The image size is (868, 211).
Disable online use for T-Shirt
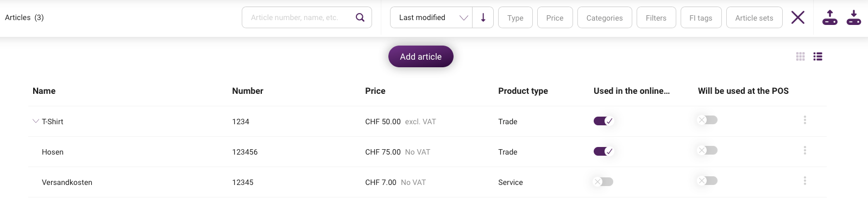pos(603,121)
